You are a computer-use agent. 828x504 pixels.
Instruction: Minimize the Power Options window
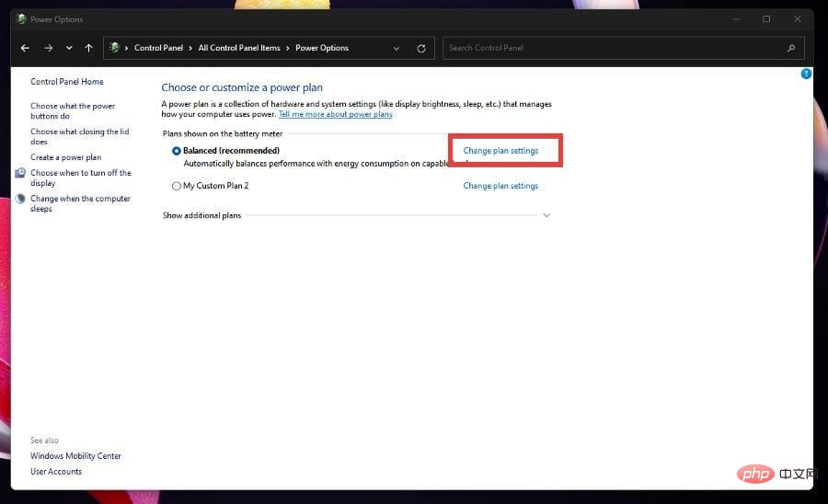(x=736, y=19)
